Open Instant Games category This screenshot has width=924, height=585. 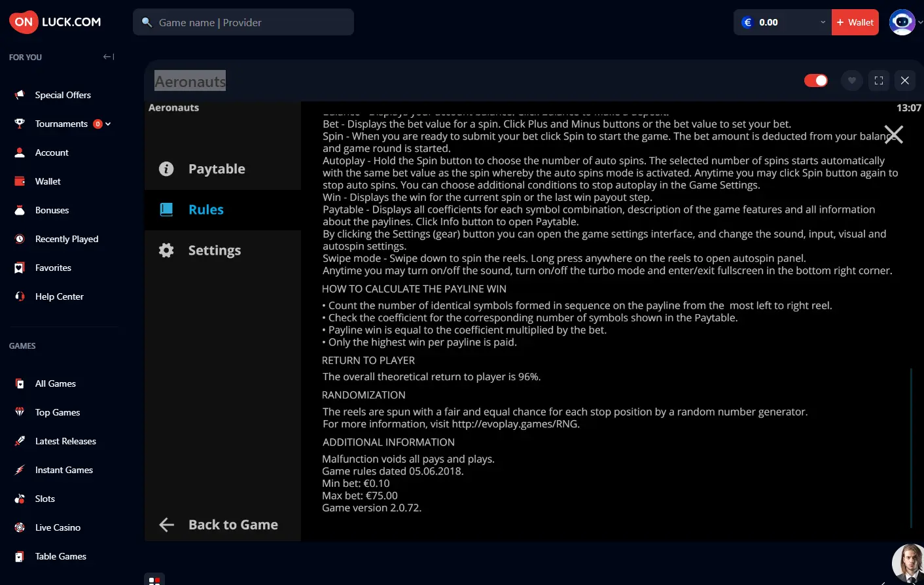click(64, 470)
